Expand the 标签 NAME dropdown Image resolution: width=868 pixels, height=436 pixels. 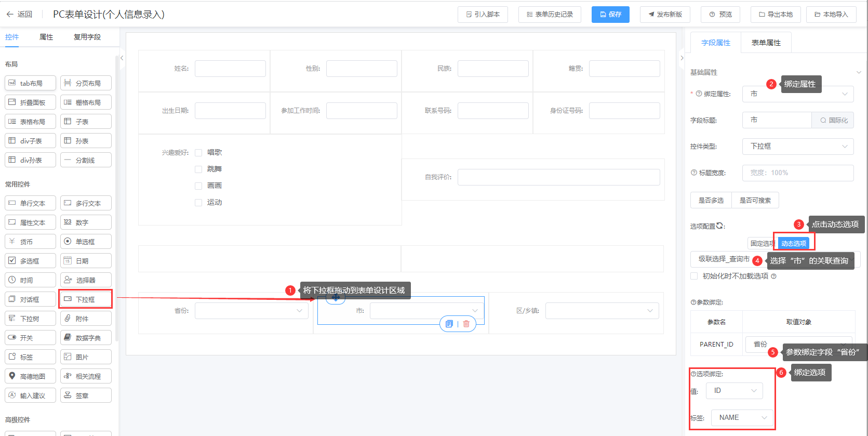742,418
